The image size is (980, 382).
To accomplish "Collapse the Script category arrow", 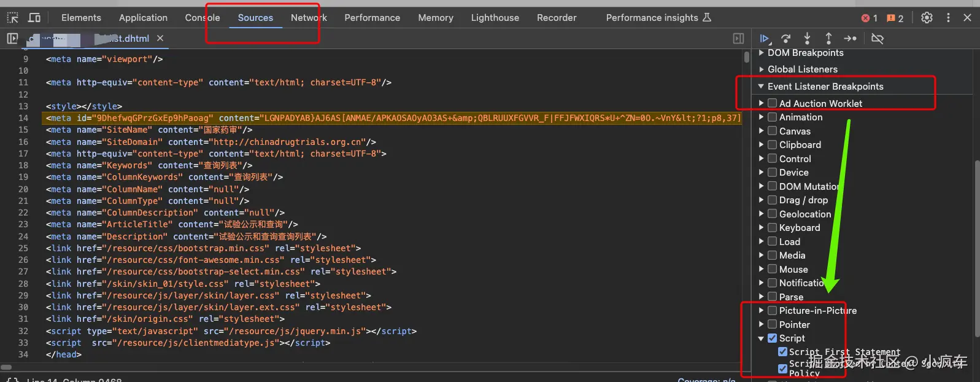I will click(x=762, y=338).
